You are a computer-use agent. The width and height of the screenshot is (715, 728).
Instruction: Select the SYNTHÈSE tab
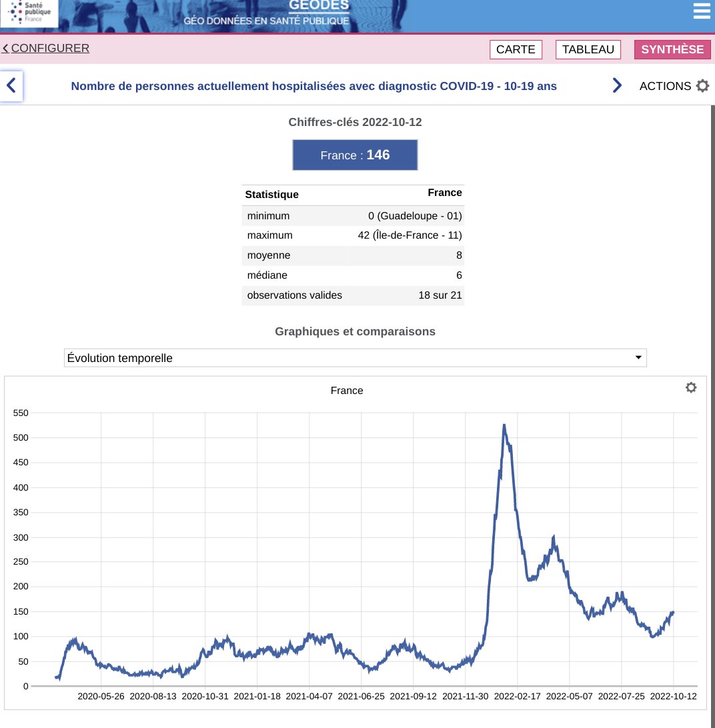[x=672, y=49]
